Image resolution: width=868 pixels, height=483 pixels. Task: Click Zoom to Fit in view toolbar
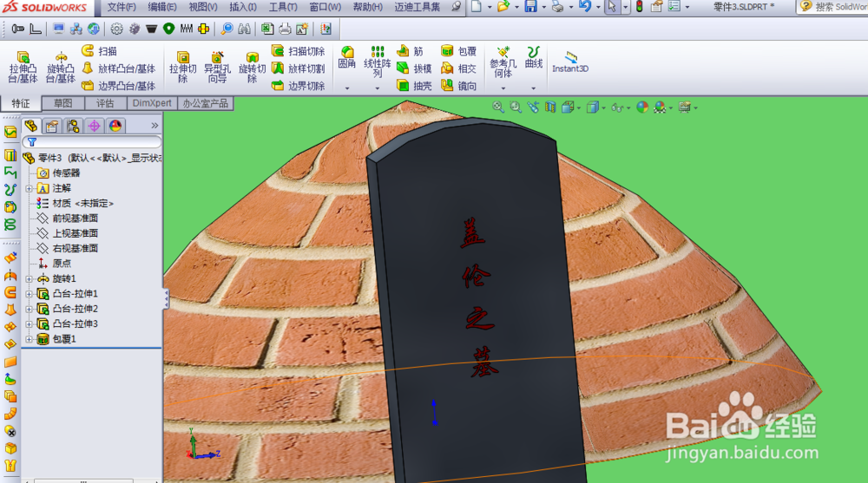(x=498, y=108)
